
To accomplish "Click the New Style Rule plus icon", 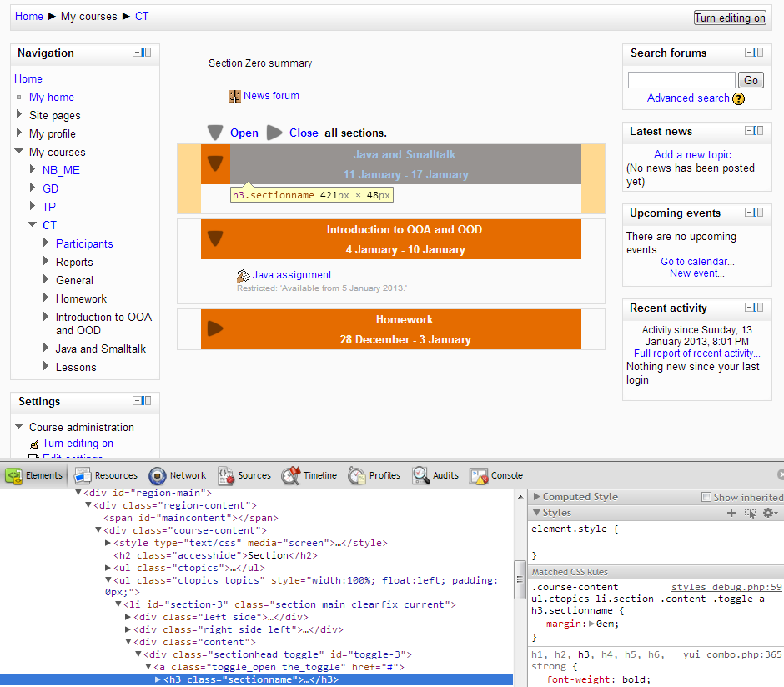I will (731, 513).
